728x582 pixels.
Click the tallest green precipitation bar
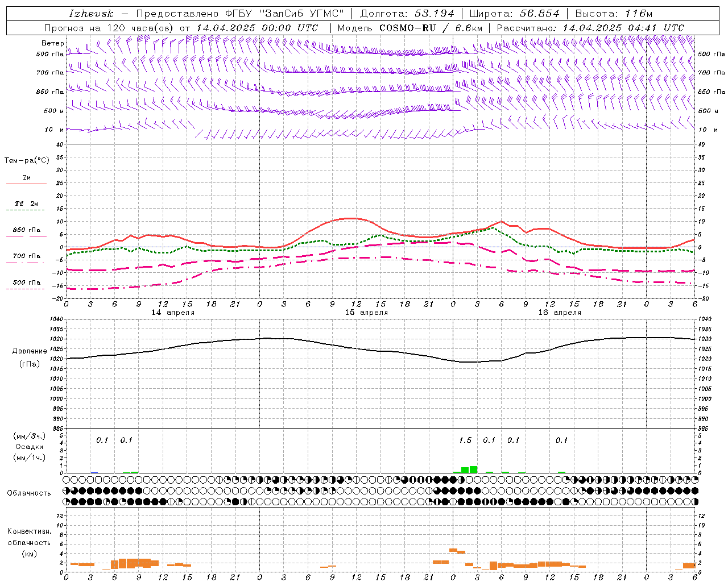(x=473, y=469)
